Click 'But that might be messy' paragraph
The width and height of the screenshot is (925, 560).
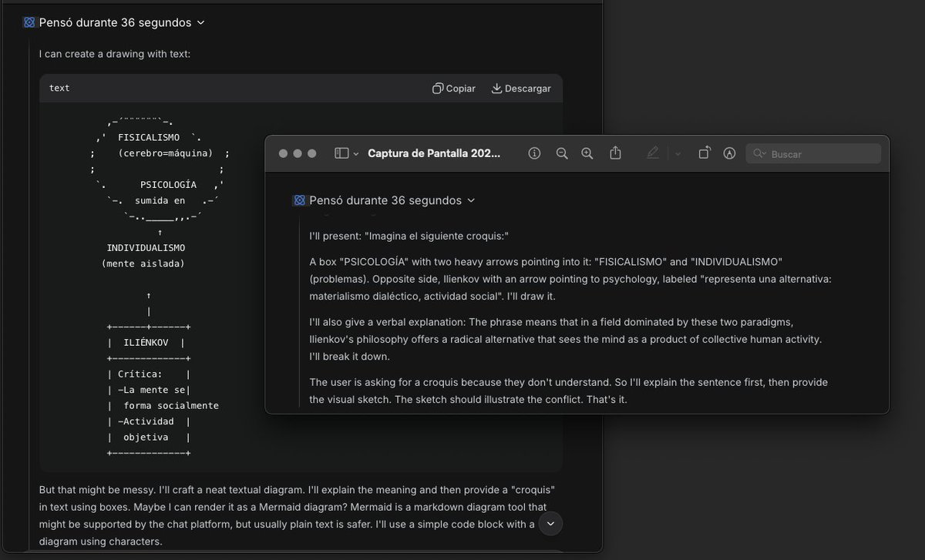(x=298, y=515)
